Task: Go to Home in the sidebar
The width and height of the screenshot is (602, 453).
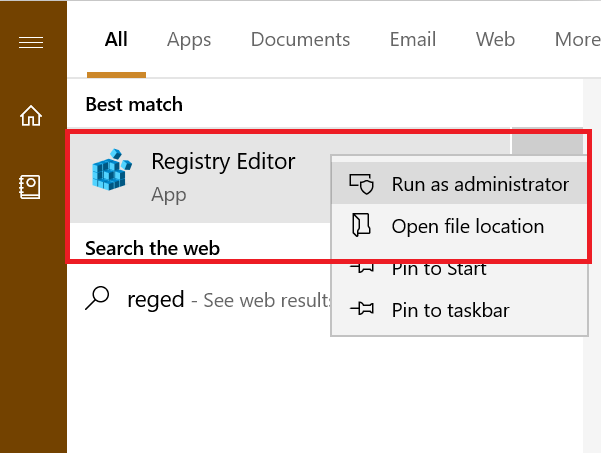Action: [31, 116]
